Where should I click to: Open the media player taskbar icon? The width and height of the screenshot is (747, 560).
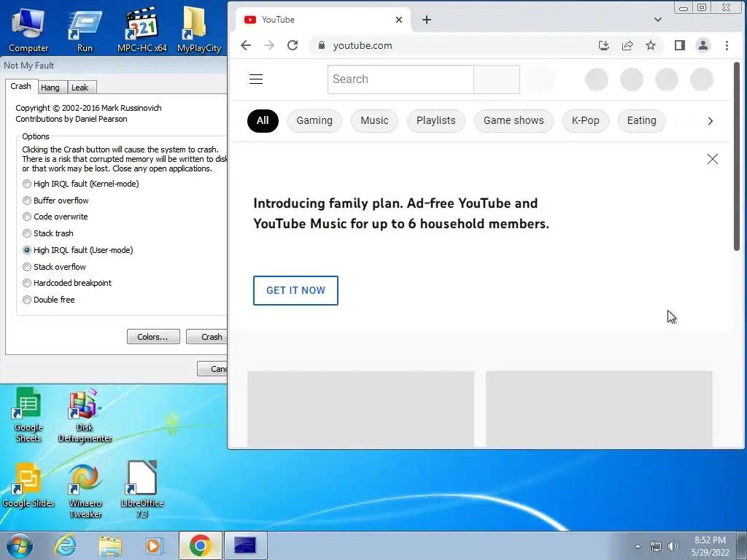[x=155, y=545]
